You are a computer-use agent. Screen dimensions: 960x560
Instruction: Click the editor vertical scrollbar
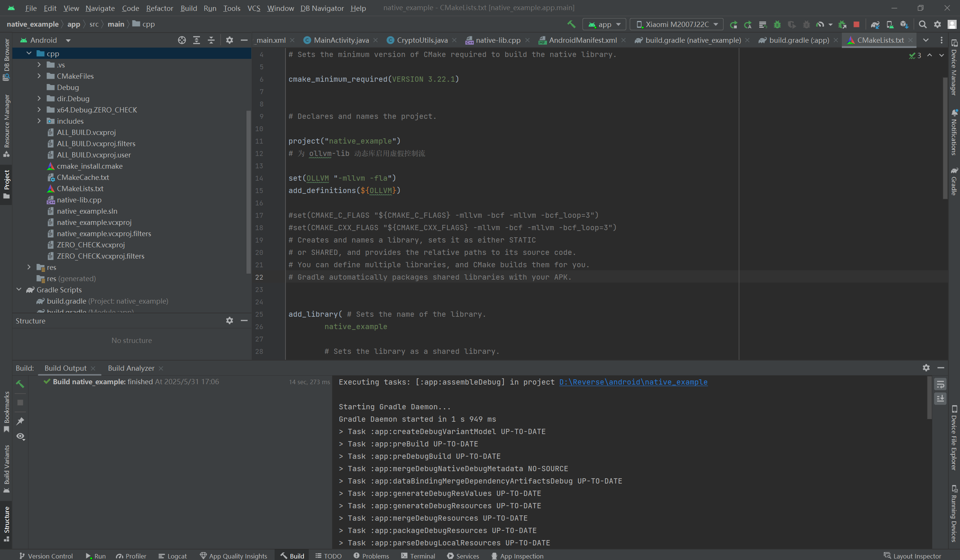point(945,137)
